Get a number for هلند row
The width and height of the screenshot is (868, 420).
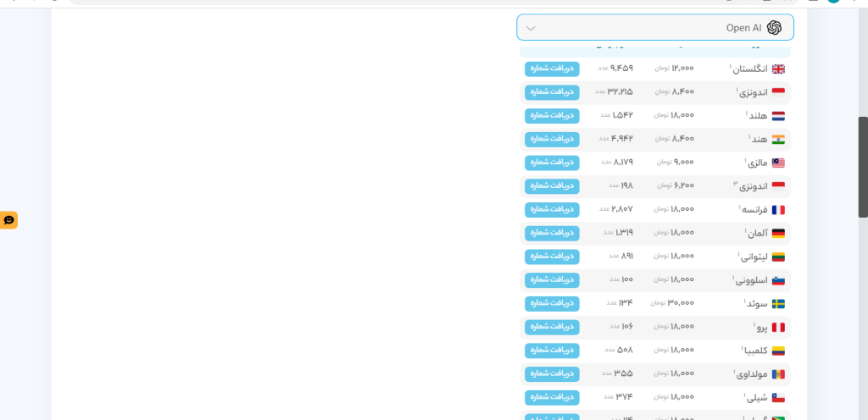[552, 115]
